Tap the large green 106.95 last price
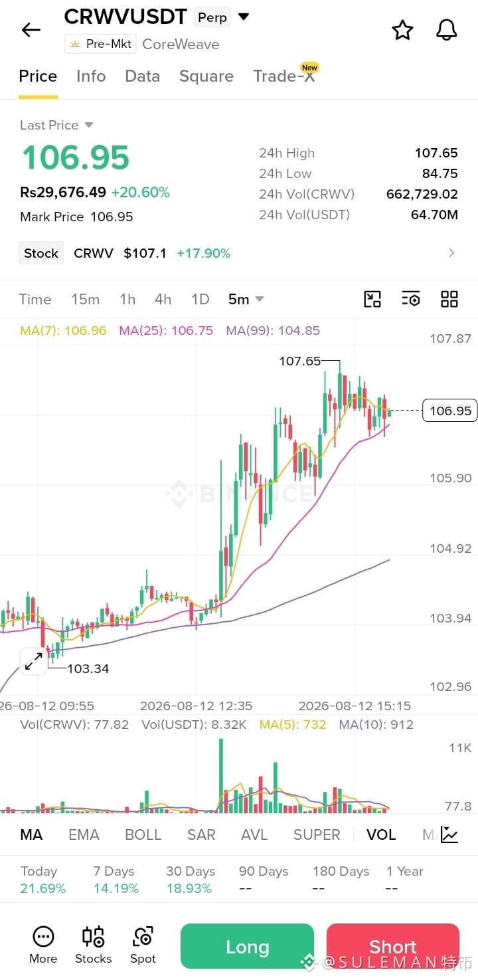The height and width of the screenshot is (980, 478). point(75,157)
